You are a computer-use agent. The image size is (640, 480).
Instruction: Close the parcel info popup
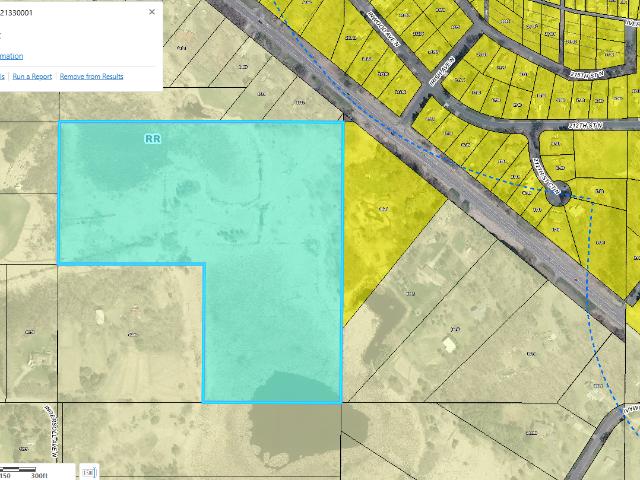point(152,12)
